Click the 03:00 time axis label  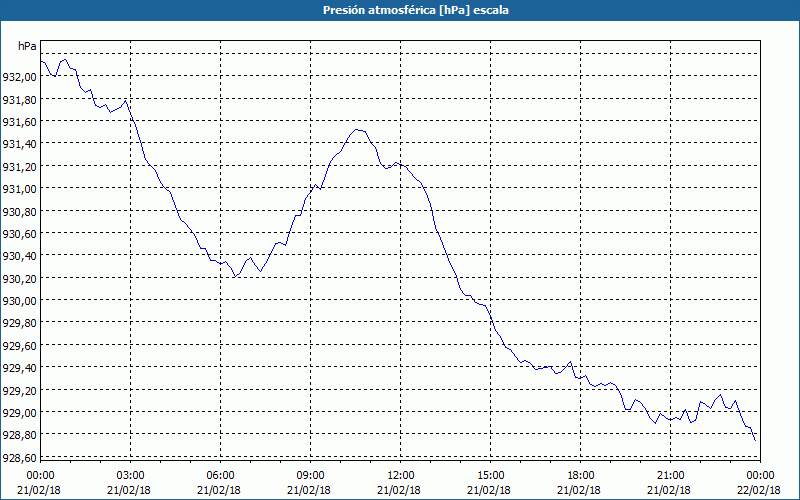(x=130, y=476)
